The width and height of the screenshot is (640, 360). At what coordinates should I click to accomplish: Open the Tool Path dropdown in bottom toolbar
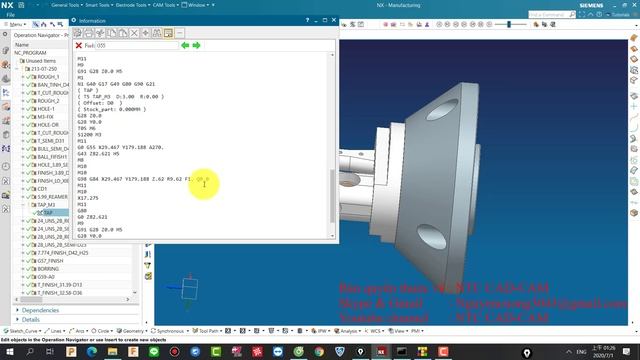pos(207,331)
